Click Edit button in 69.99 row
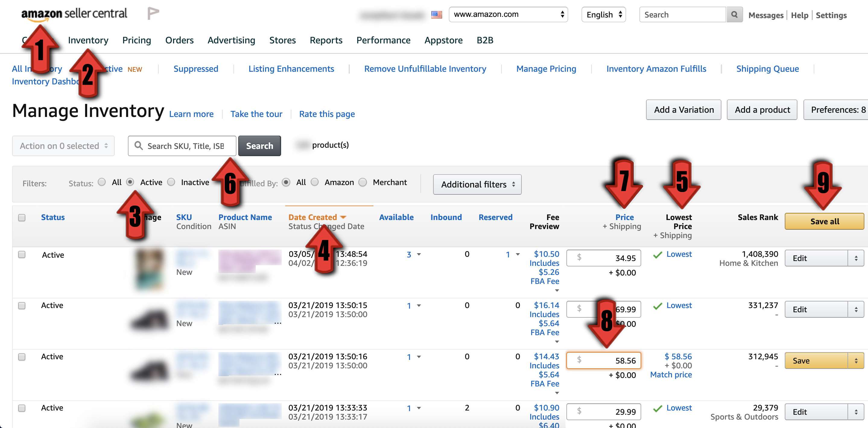 816,310
